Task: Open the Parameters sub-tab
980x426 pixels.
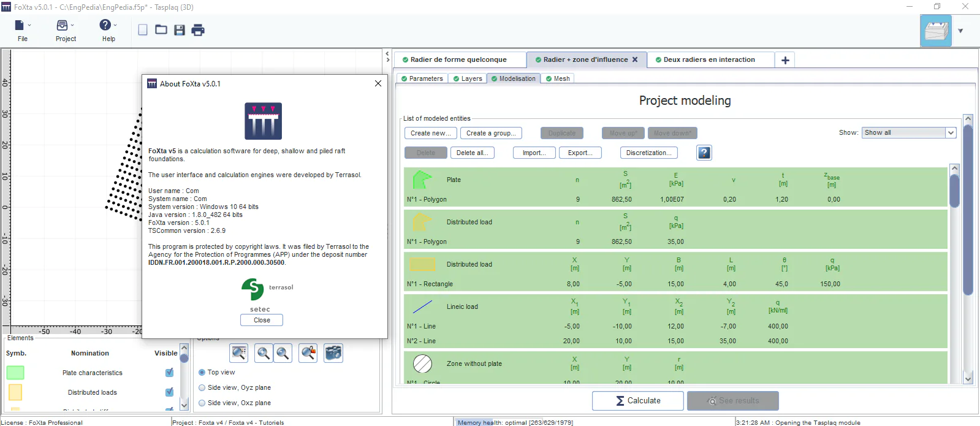Action: pyautogui.click(x=422, y=78)
